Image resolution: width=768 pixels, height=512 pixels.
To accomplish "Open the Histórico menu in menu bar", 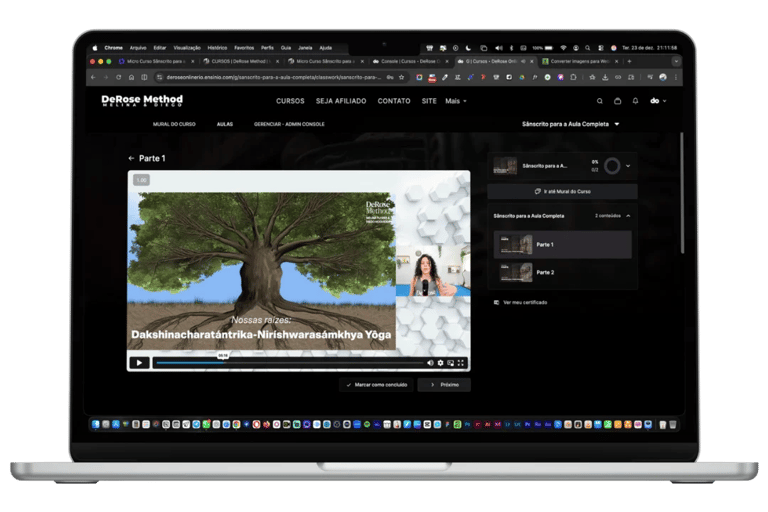I will pyautogui.click(x=217, y=48).
